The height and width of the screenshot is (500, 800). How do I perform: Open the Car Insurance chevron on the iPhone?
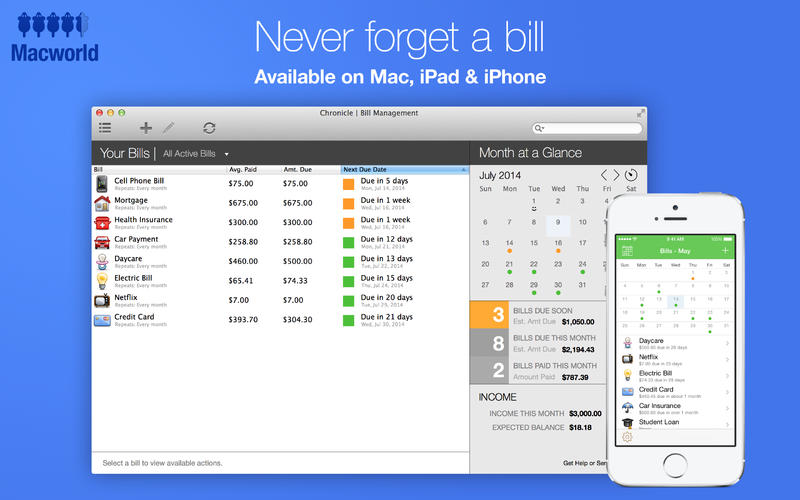click(727, 408)
